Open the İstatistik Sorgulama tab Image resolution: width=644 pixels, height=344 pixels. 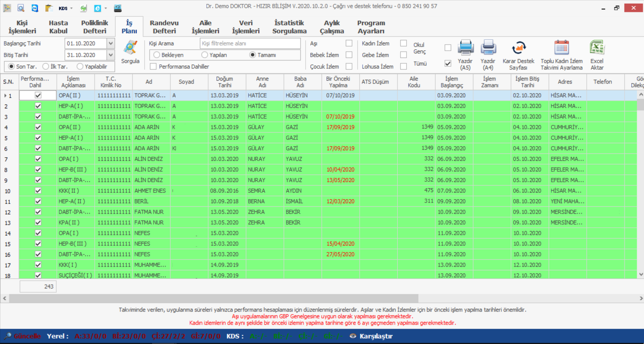[x=289, y=27]
